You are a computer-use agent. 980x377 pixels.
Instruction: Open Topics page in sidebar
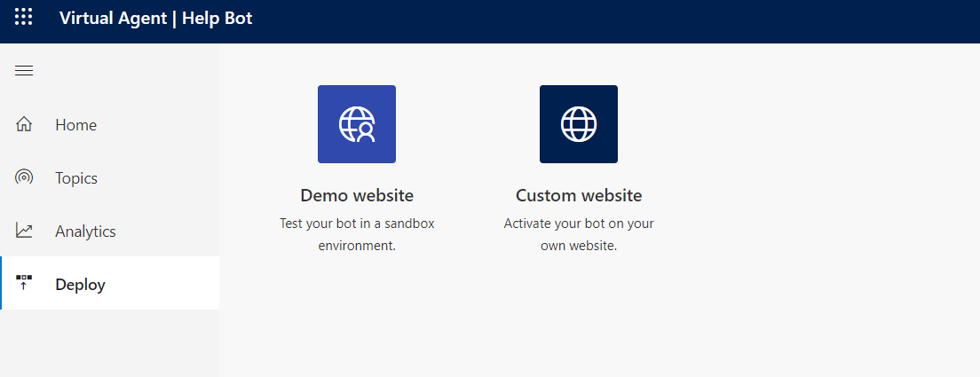[x=109, y=178]
